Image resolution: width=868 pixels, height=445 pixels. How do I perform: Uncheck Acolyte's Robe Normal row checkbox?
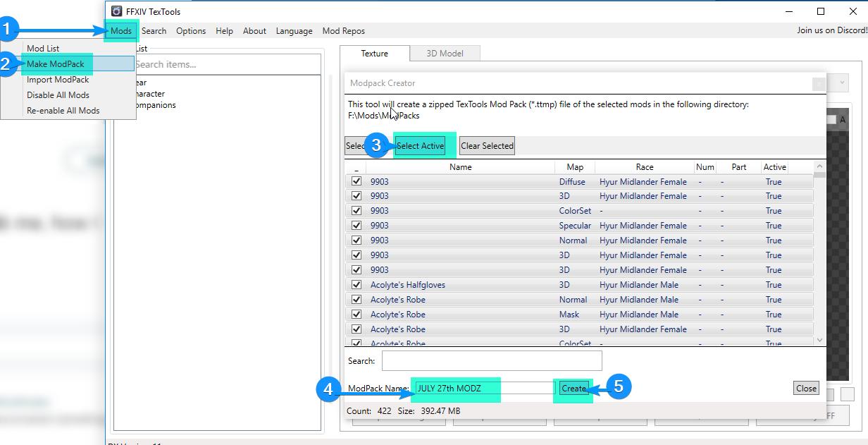[x=356, y=300]
